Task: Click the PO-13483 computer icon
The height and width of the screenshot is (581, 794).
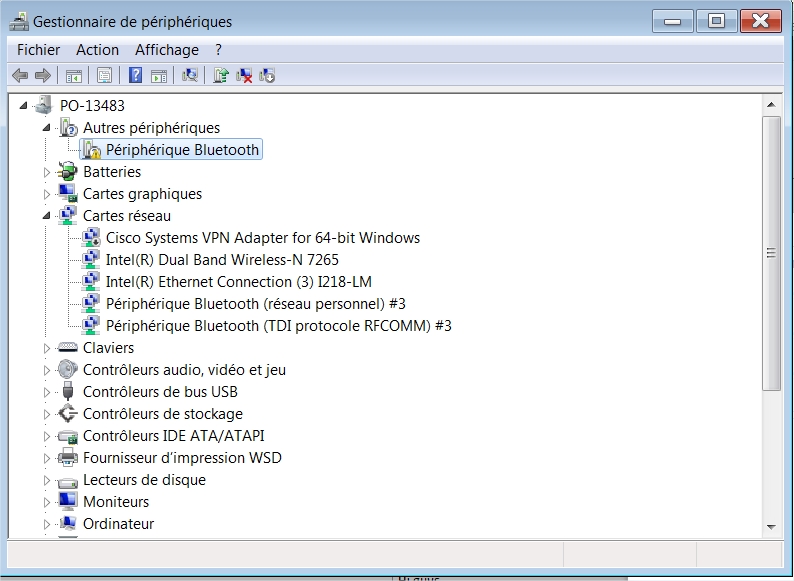Action: click(43, 105)
